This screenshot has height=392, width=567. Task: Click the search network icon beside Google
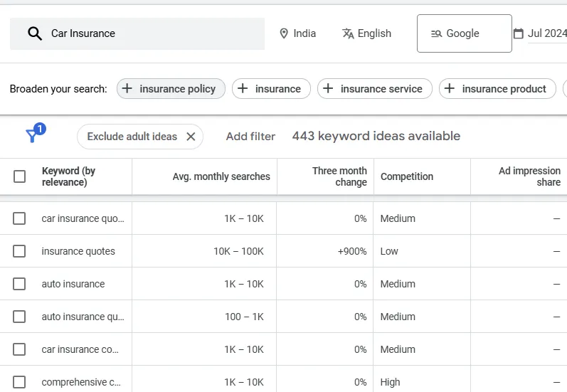437,33
